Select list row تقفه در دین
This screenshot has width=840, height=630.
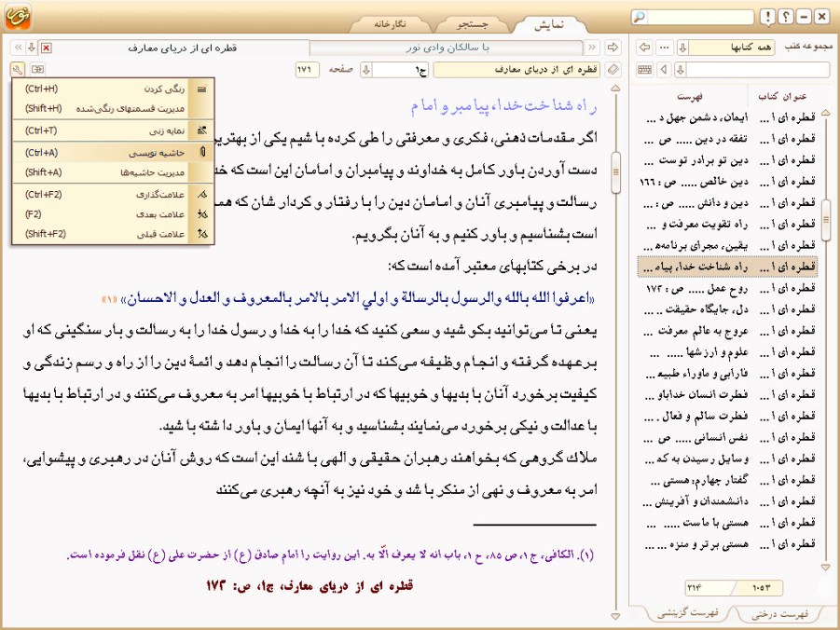pos(727,139)
